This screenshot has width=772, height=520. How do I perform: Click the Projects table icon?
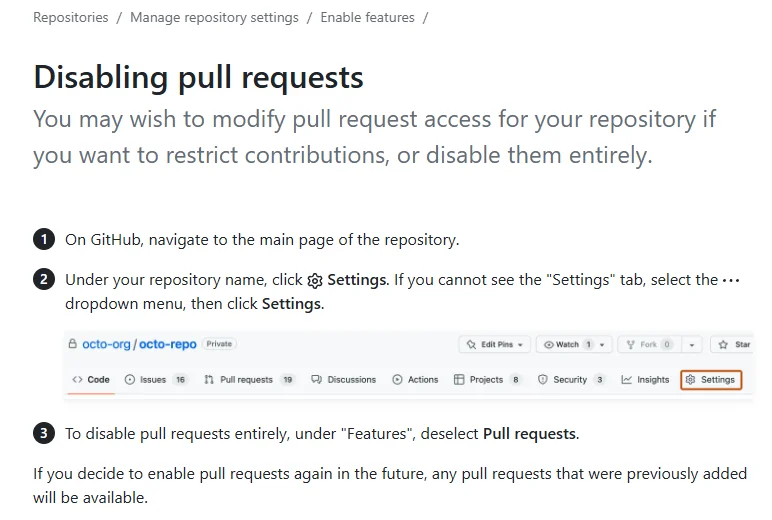[x=459, y=380]
